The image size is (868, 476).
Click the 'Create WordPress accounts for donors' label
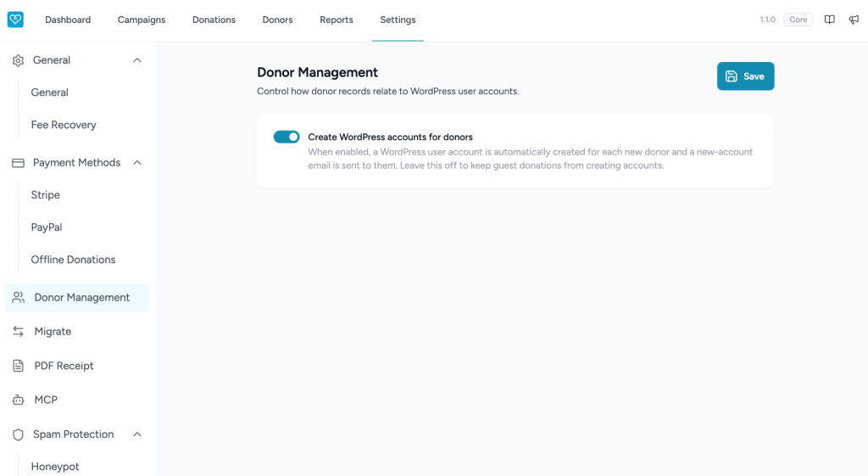click(x=390, y=137)
